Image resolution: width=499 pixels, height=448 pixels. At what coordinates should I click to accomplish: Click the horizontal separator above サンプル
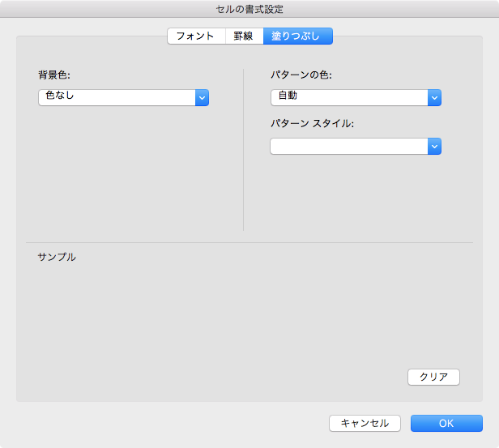(249, 242)
